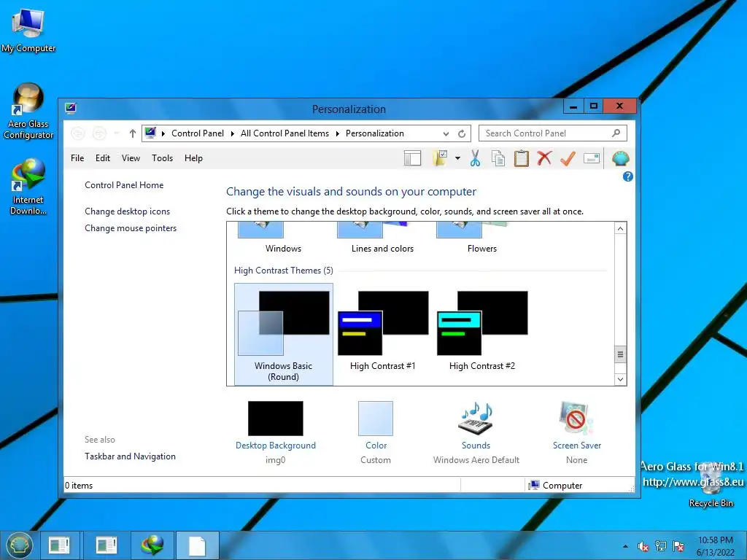This screenshot has width=747, height=560.
Task: Click the search magnifier icon
Action: (616, 133)
